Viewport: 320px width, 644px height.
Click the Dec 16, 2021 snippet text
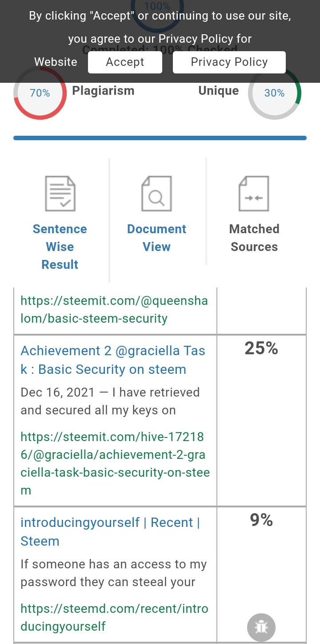pyautogui.click(x=110, y=401)
